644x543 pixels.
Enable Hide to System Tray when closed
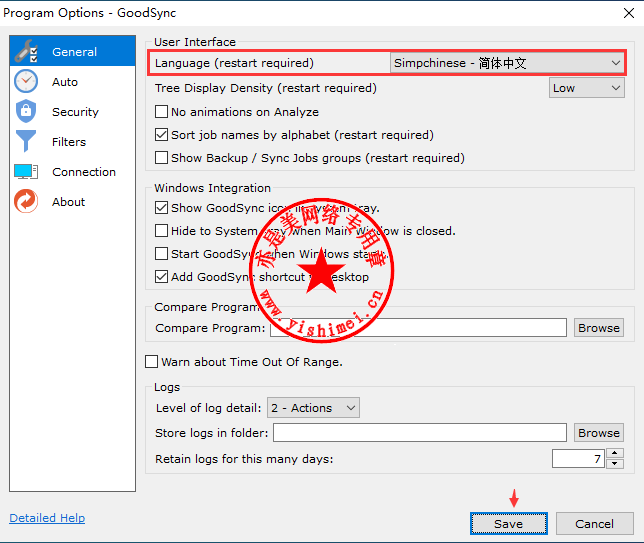(x=161, y=231)
